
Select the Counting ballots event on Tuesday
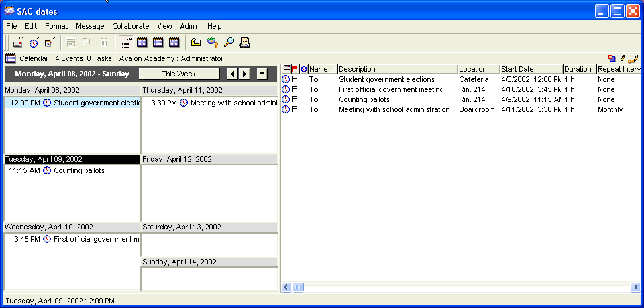[x=78, y=170]
